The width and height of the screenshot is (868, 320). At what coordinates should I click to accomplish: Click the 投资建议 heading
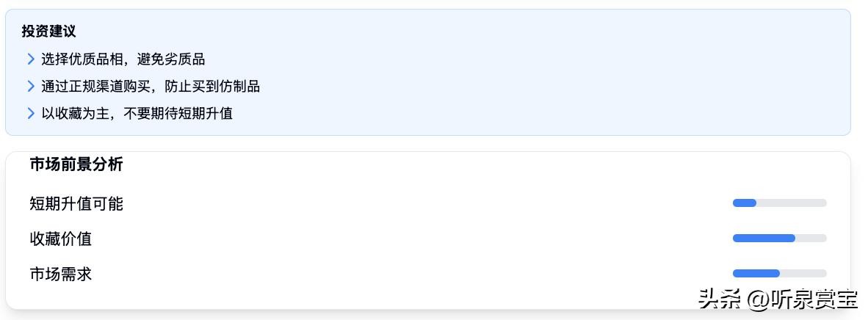(x=48, y=32)
